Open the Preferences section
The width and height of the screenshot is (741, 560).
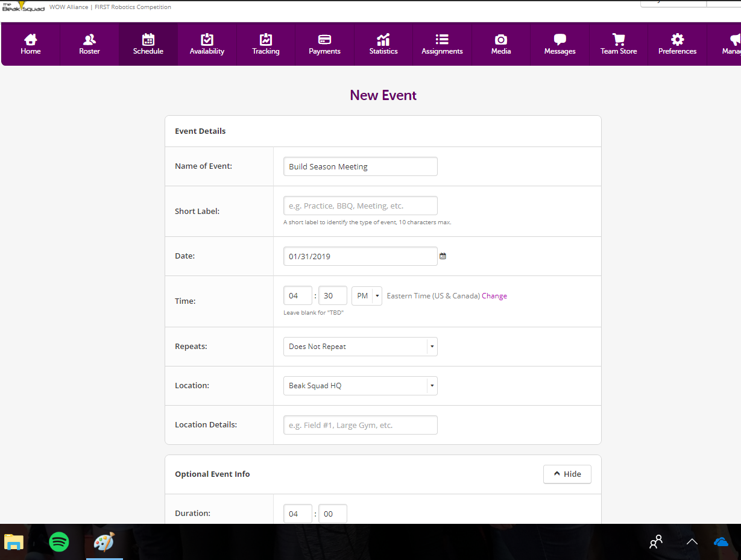click(677, 44)
